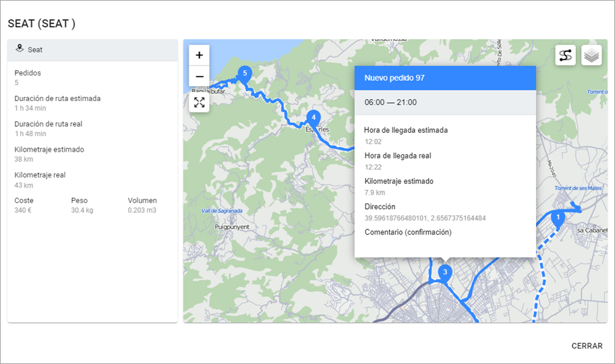The image size is (615, 364).
Task: Select map marker 4 near Esporles
Action: (x=314, y=119)
